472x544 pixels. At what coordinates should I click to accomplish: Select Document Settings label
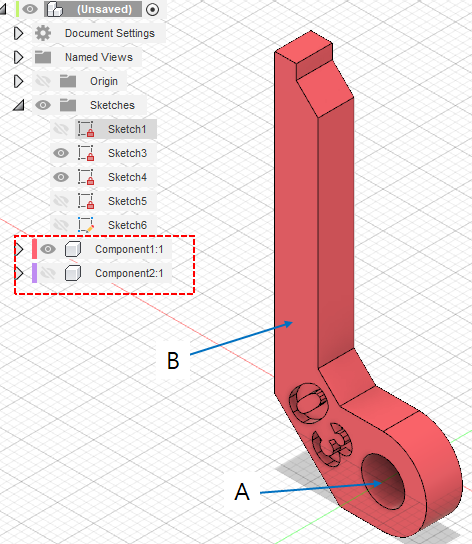coord(110,33)
